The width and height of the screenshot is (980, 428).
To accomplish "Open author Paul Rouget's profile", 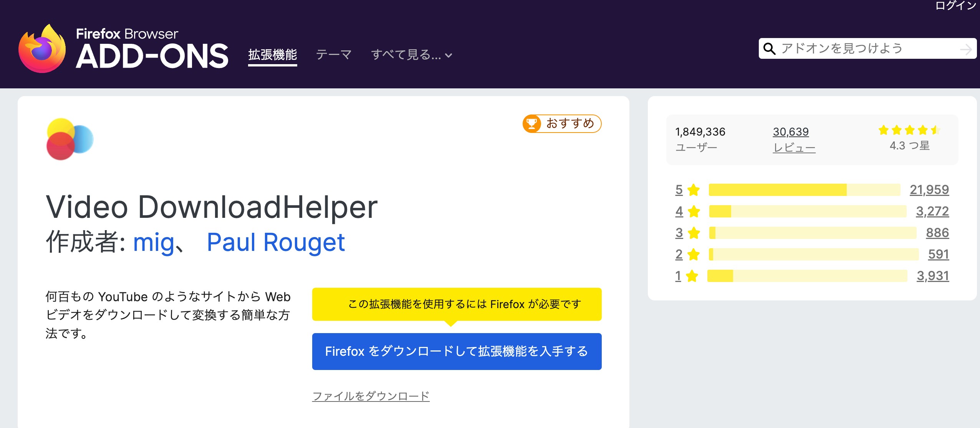I will (x=276, y=242).
